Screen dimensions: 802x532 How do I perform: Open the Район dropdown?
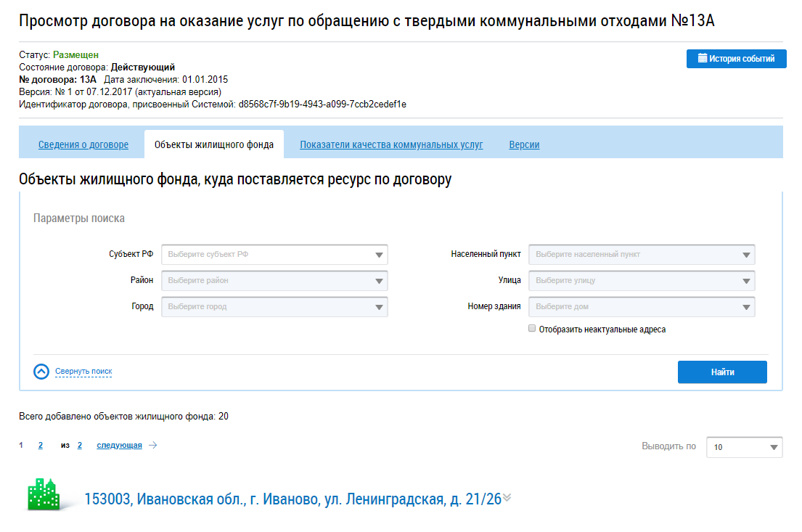274,281
